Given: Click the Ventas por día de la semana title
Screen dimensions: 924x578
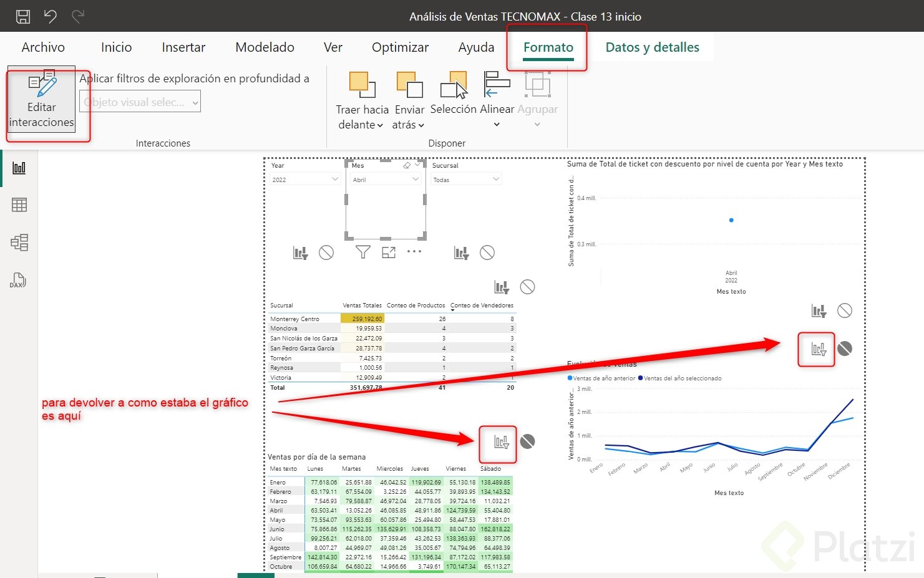Looking at the screenshot, I should pos(317,457).
